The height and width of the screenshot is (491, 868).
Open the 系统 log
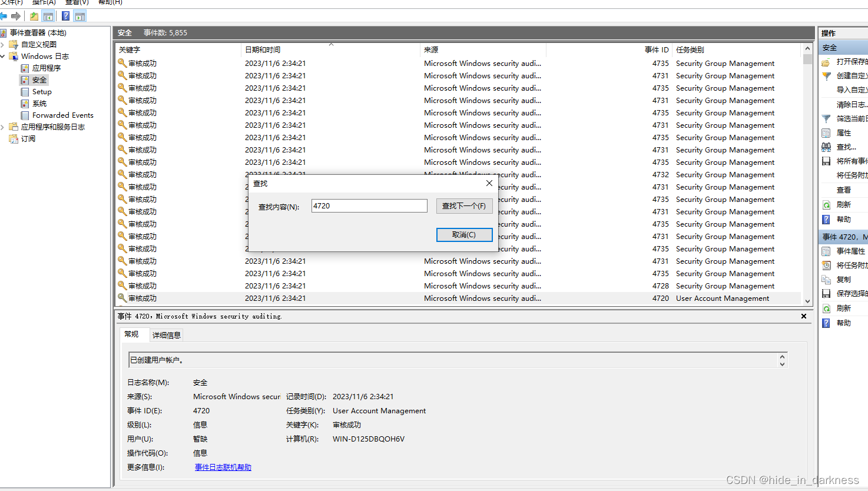[39, 104]
